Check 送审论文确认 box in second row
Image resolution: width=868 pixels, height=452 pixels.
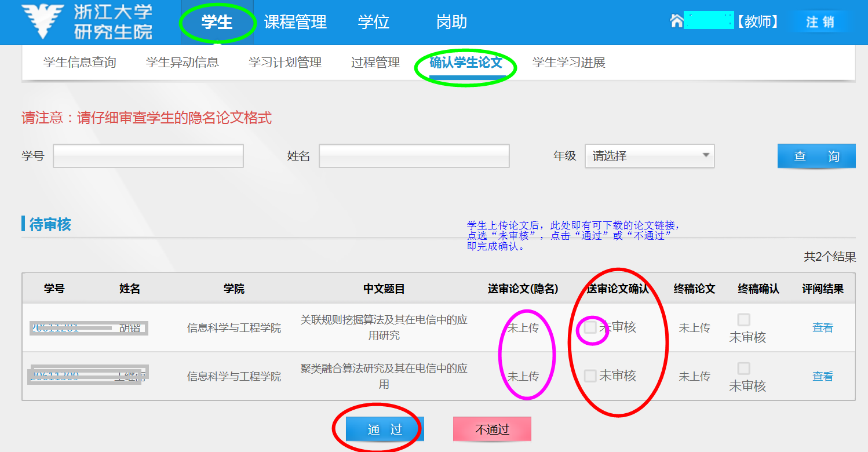pos(590,376)
